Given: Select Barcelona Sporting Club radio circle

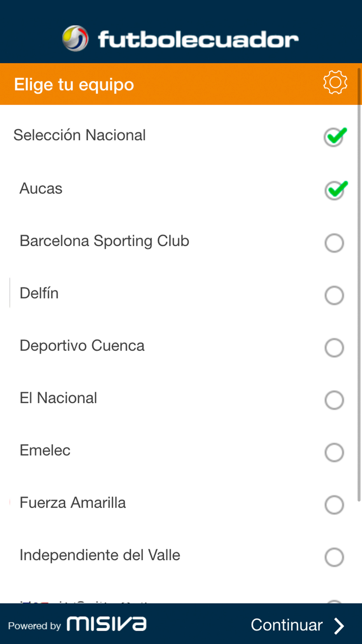Looking at the screenshot, I should pos(334,243).
